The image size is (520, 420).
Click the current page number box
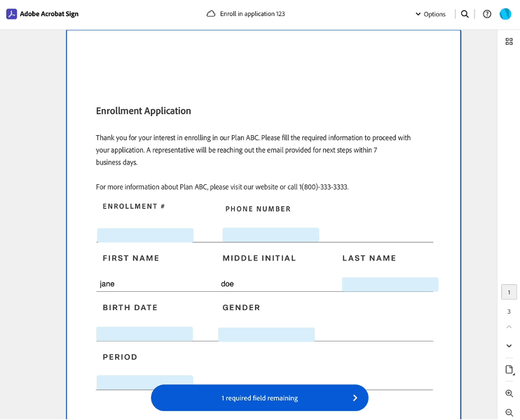coord(509,293)
